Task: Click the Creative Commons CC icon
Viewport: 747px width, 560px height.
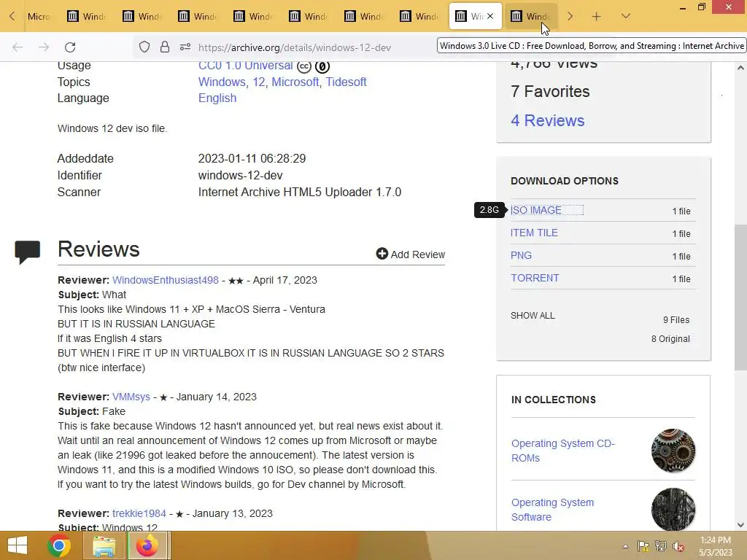Action: click(x=304, y=66)
